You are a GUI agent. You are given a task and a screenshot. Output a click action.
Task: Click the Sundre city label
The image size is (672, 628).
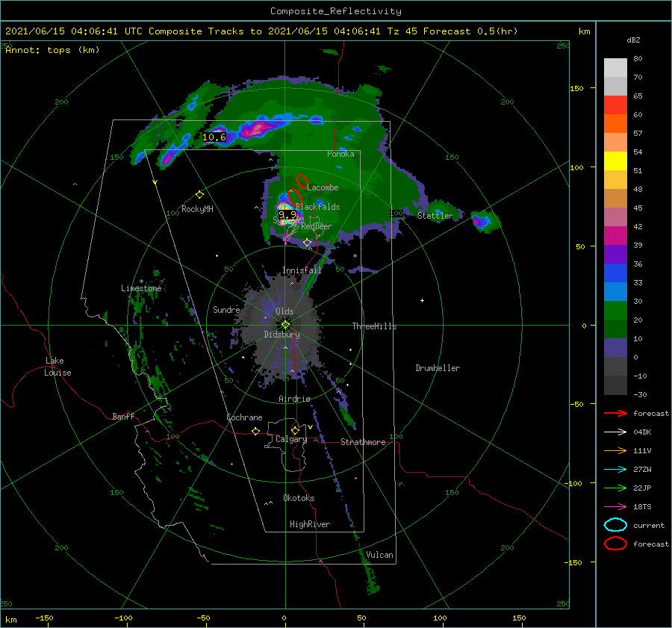tap(226, 309)
